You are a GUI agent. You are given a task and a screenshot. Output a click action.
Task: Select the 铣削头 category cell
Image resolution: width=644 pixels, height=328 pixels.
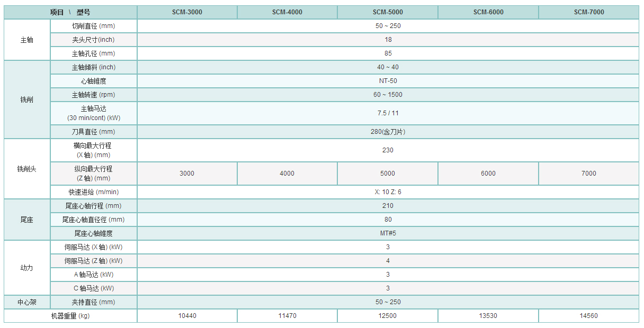[x=27, y=169]
